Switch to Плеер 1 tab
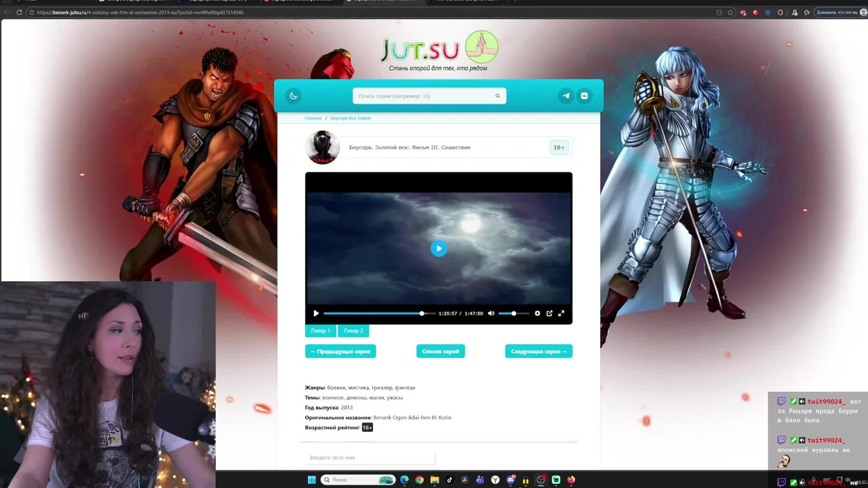This screenshot has width=868, height=488. pyautogui.click(x=321, y=331)
